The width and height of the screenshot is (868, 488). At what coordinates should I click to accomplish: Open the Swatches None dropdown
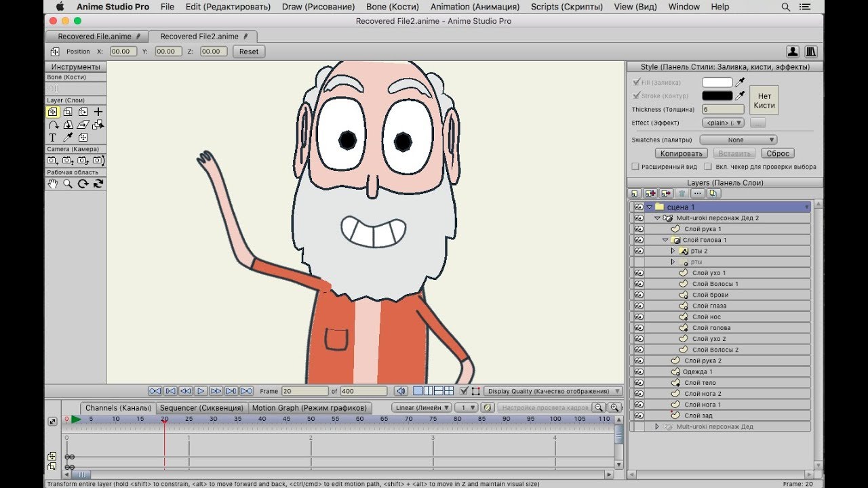pos(738,140)
